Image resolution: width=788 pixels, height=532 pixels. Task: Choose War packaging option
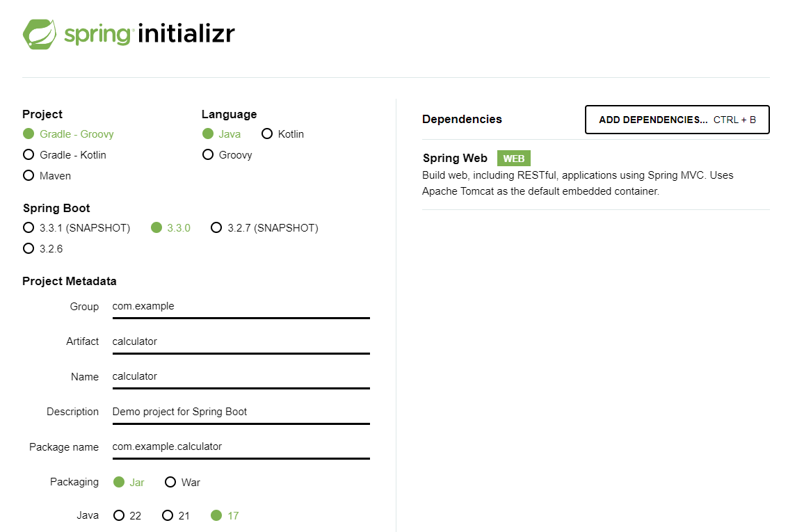pyautogui.click(x=183, y=482)
